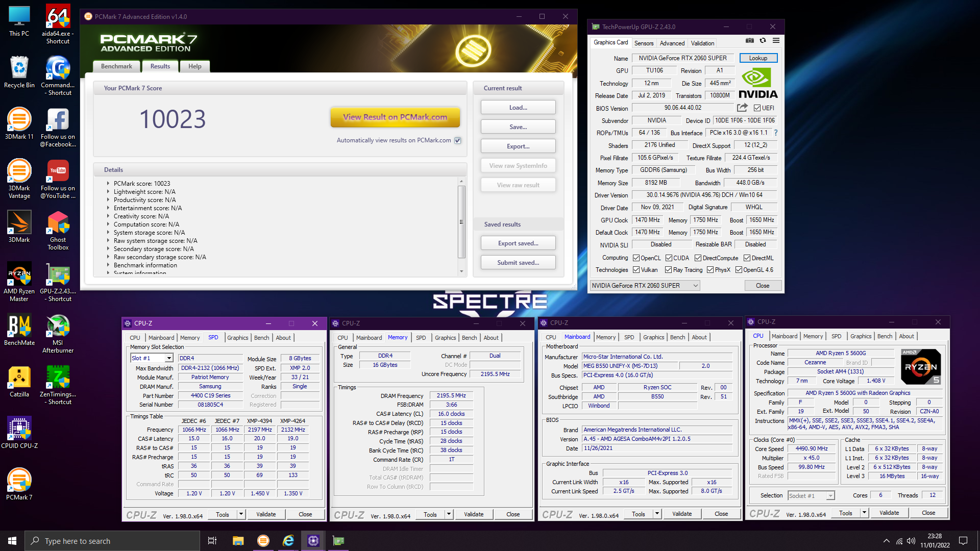Click the Details scrollbar up arrow
This screenshot has height=551, width=980.
pos(461,181)
